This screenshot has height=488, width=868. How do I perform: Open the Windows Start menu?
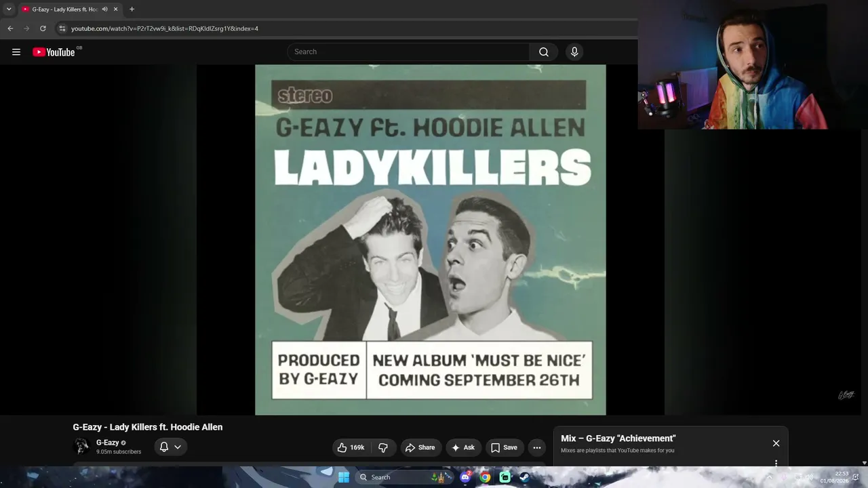pos(344,477)
